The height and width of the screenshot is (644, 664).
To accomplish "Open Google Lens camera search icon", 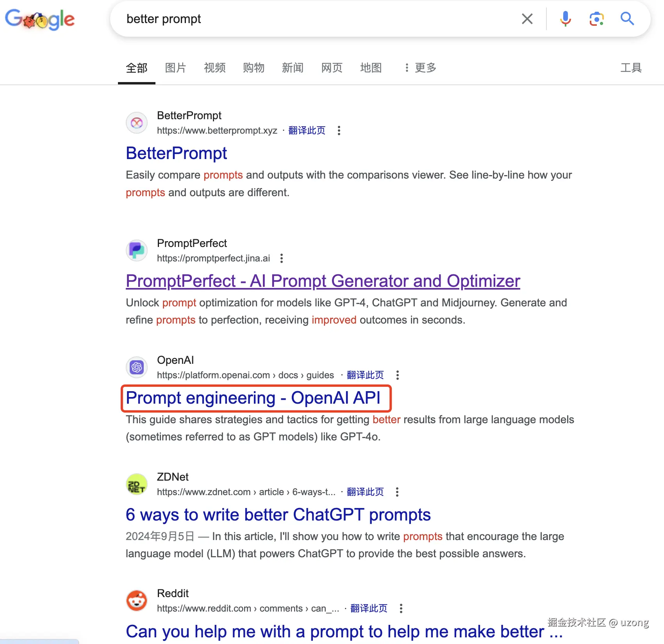I will 596,19.
